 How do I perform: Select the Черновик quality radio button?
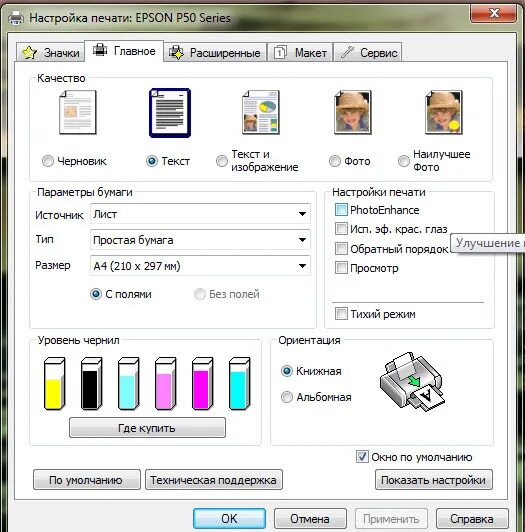tap(48, 161)
